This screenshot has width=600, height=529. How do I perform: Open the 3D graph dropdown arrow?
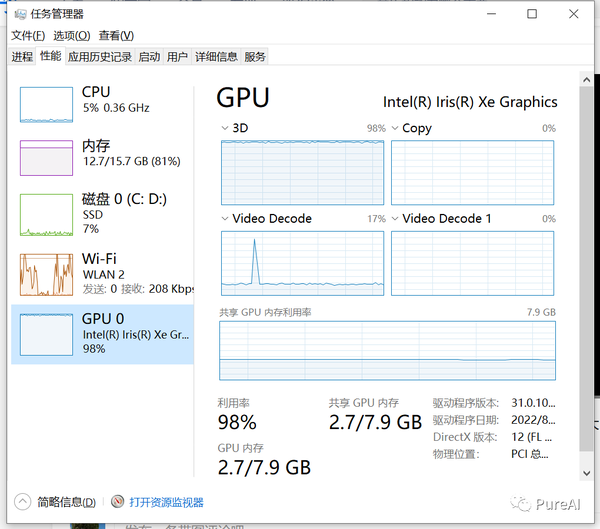224,129
